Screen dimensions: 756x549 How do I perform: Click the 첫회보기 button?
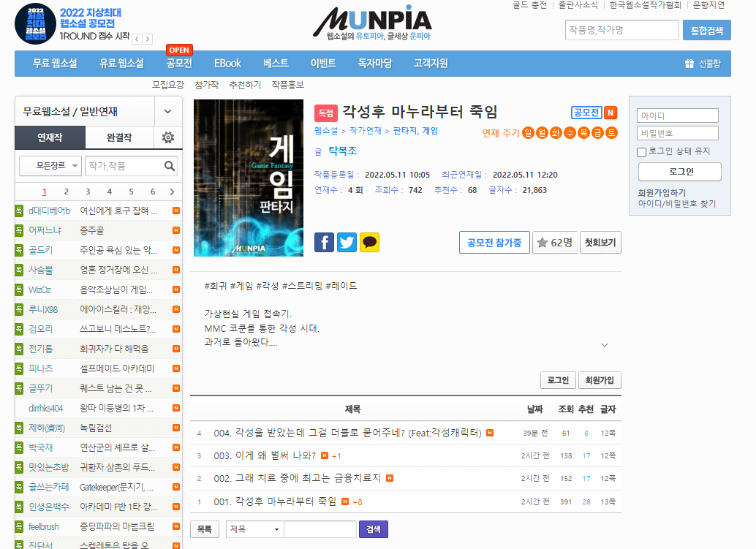tap(600, 243)
